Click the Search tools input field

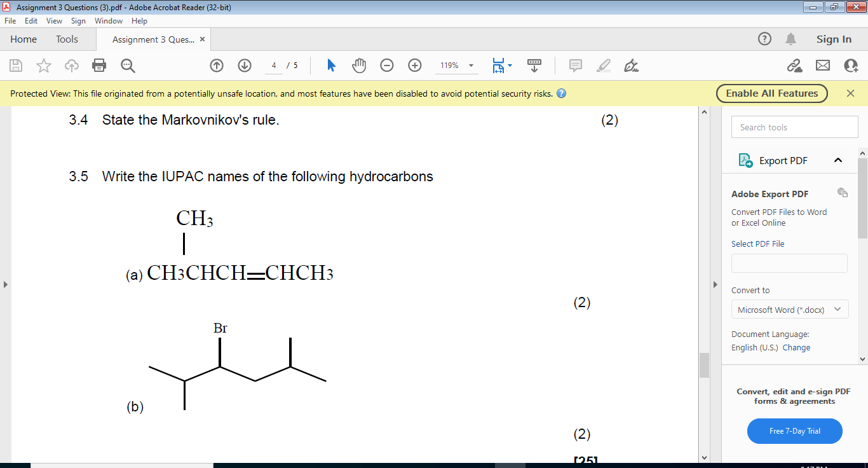coord(794,127)
